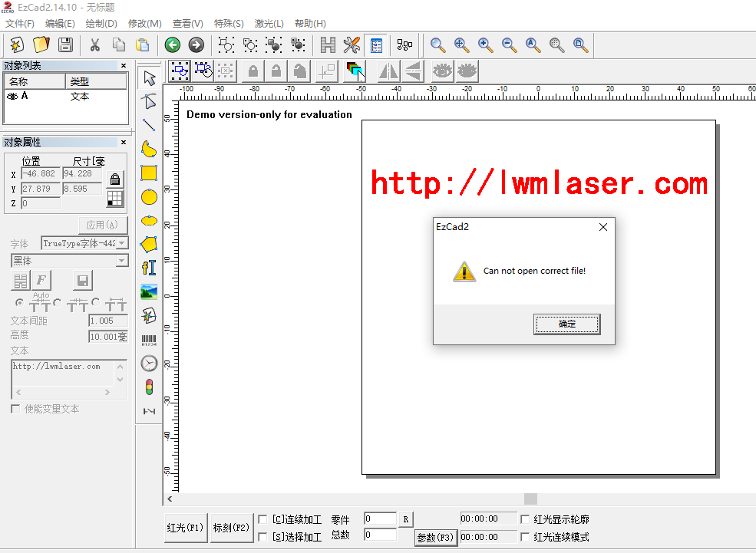
Task: Select the Bitmap image tool
Action: click(x=150, y=292)
